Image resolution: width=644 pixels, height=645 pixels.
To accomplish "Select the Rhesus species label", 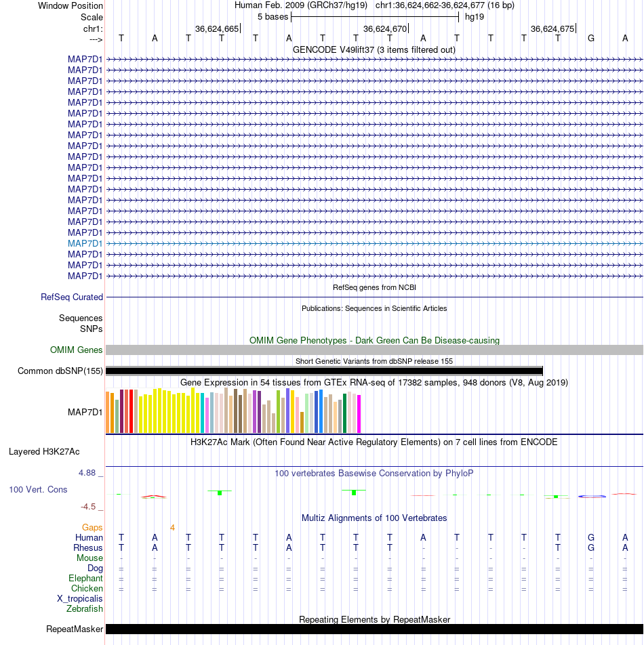I will click(x=87, y=548).
